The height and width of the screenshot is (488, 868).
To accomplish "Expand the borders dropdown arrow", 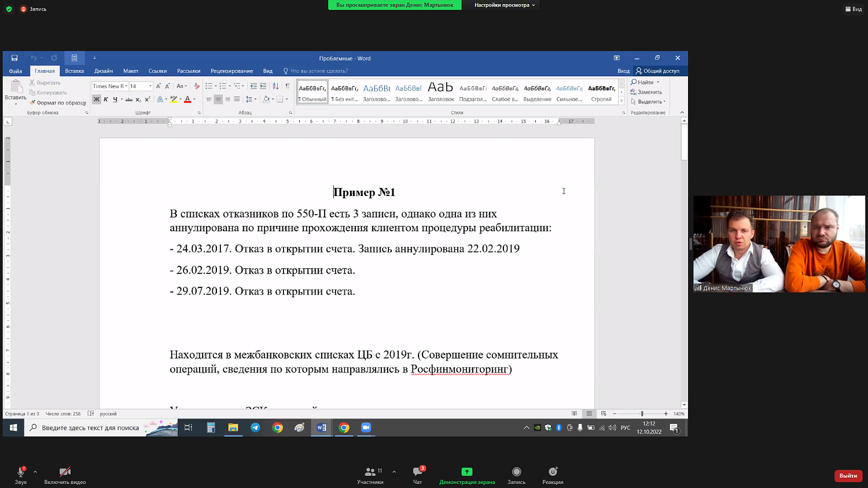I will [x=286, y=99].
